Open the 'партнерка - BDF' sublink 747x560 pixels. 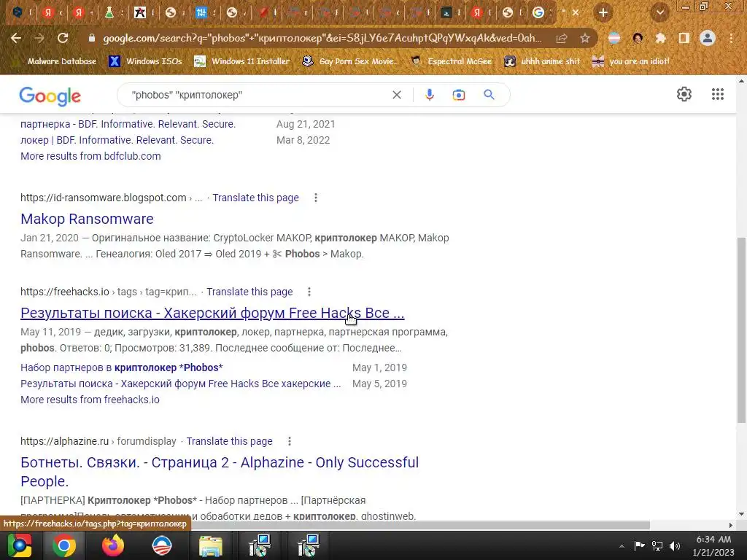[x=128, y=124]
